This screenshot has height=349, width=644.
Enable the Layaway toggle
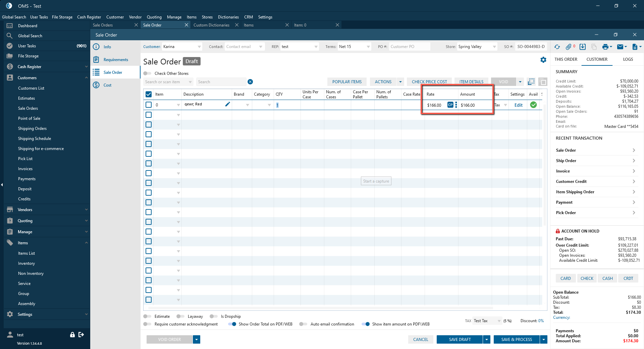point(180,316)
